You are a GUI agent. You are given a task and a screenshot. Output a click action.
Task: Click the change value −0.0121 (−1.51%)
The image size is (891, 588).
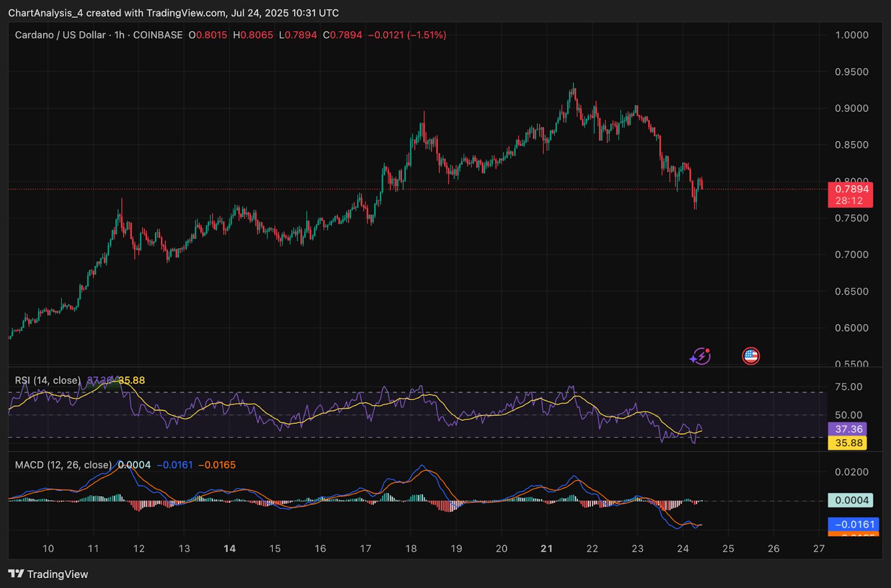coord(407,35)
